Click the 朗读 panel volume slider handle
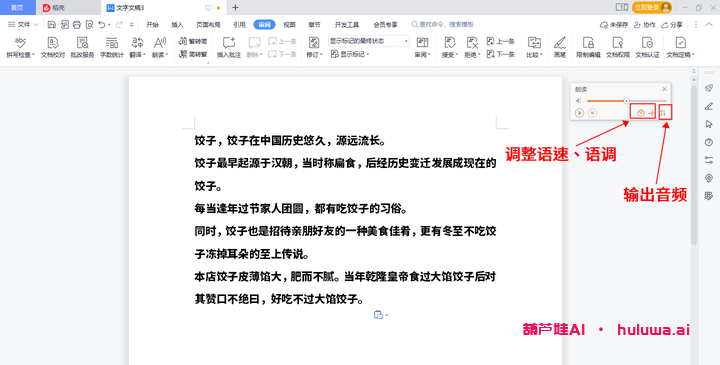The width and height of the screenshot is (720, 365). pyautogui.click(x=626, y=101)
